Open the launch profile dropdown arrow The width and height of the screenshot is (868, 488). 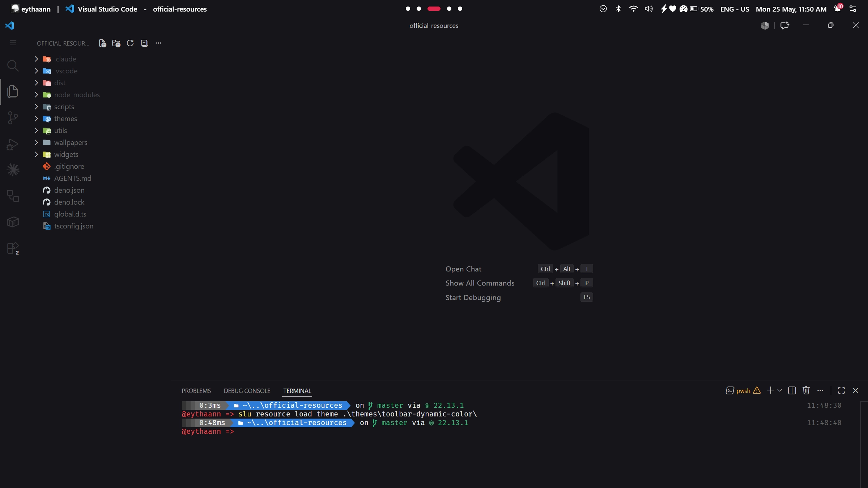click(x=779, y=390)
